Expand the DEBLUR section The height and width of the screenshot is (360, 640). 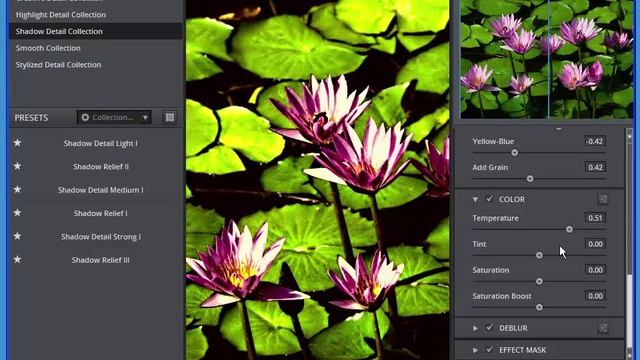coord(475,328)
